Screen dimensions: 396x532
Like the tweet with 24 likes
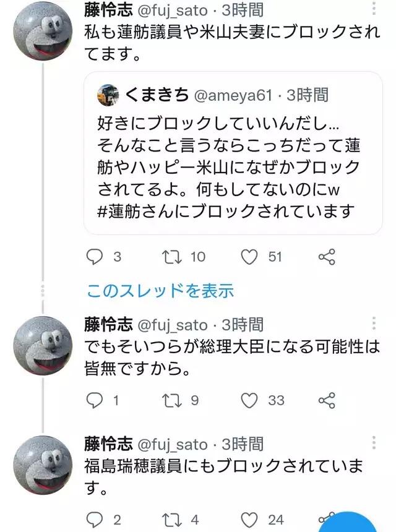[249, 519]
